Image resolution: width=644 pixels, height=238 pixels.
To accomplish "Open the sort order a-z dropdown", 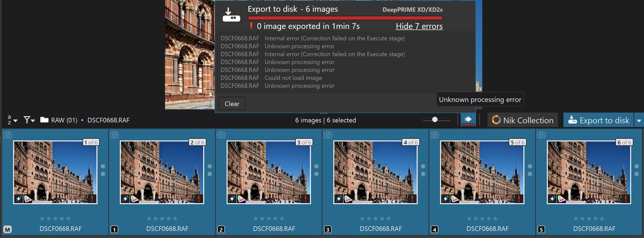I will [x=12, y=120].
